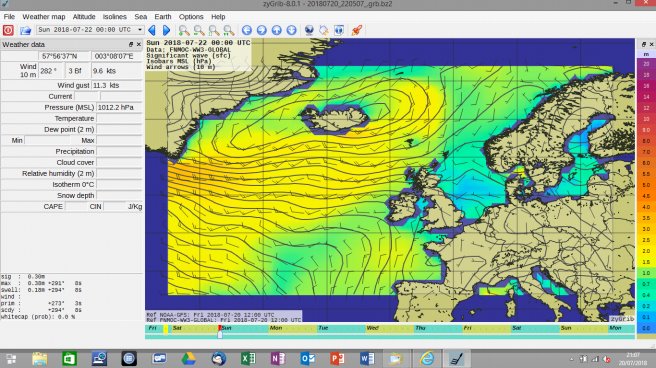Viewport: 656px width, 368px height.
Task: Open the Options menu
Action: click(191, 17)
